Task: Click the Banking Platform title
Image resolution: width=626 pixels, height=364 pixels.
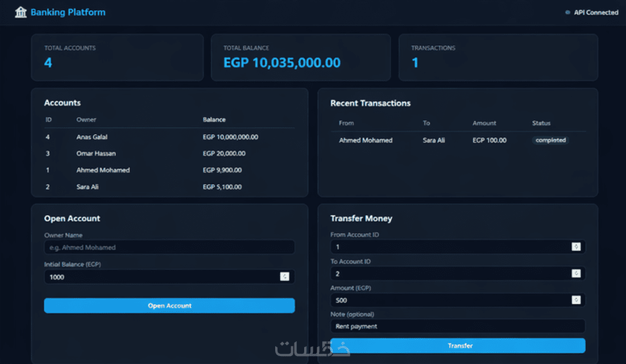Action: (68, 12)
